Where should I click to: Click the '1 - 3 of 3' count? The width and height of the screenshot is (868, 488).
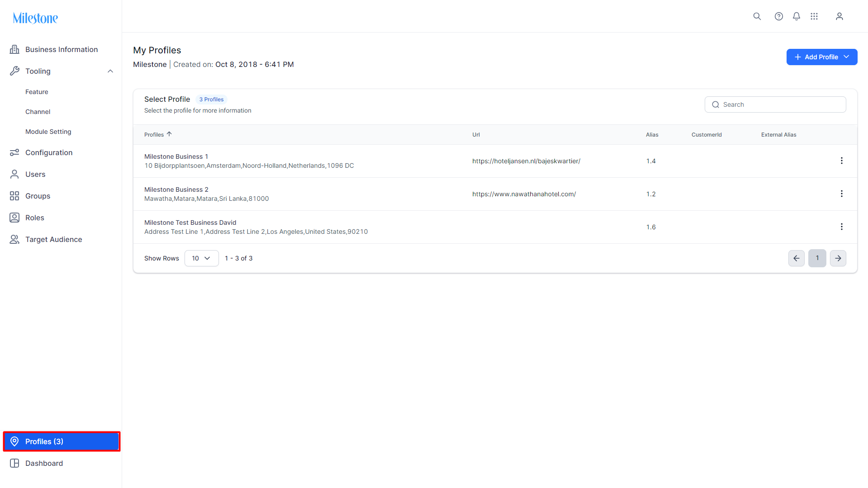tap(239, 258)
